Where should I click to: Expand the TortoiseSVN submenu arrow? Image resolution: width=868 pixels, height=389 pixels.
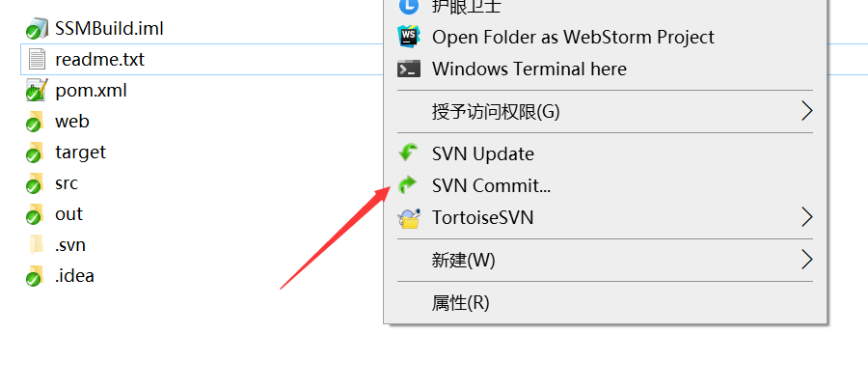pyautogui.click(x=807, y=217)
